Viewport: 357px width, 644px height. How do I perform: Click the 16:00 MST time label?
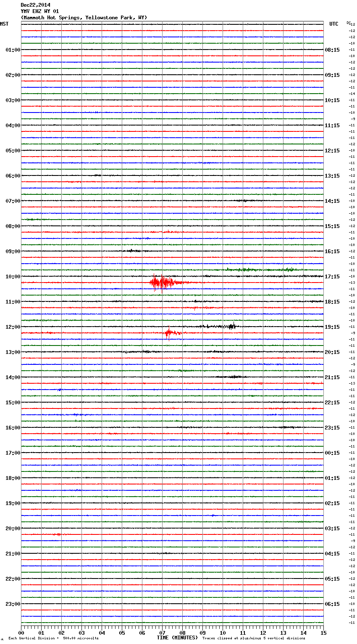pyautogui.click(x=13, y=428)
